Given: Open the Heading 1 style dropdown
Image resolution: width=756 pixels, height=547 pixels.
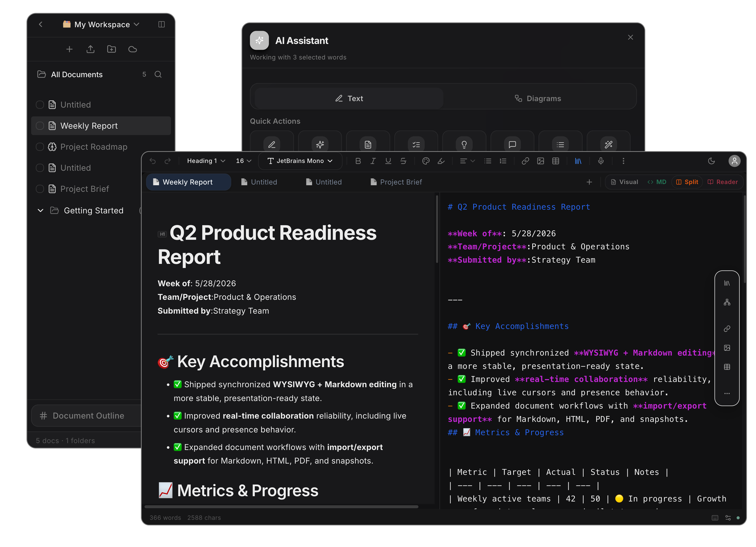Looking at the screenshot, I should [206, 161].
